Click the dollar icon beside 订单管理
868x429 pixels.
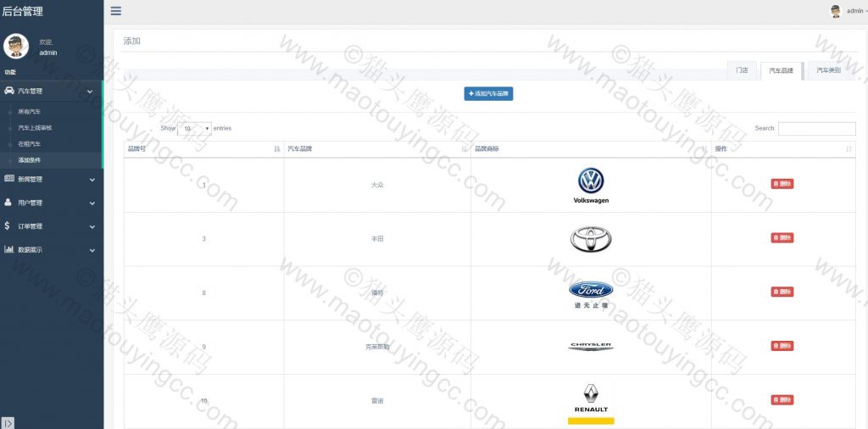tap(7, 226)
